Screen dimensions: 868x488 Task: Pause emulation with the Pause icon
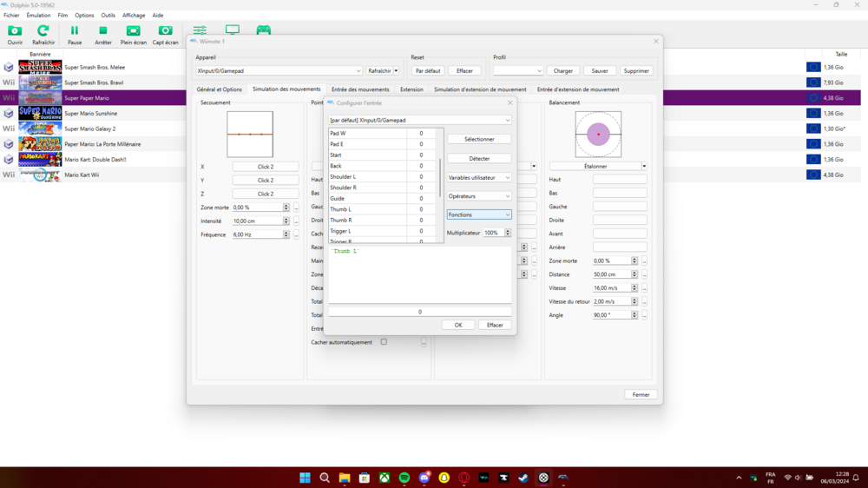coord(75,31)
